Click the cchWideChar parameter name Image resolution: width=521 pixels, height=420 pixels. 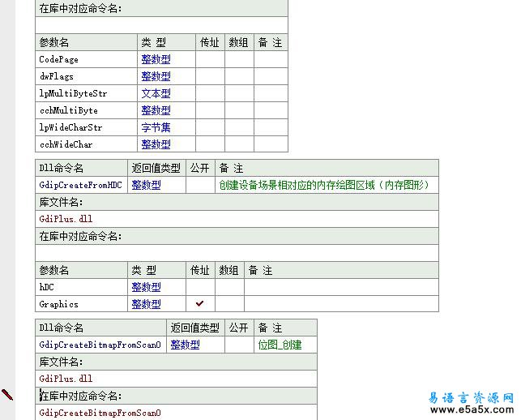pyautogui.click(x=66, y=144)
